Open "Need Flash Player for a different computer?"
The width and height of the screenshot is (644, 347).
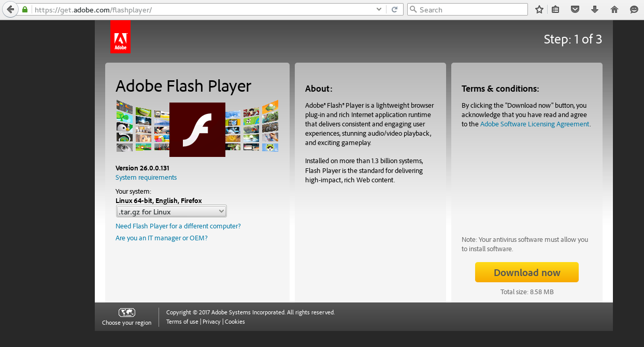(x=178, y=226)
